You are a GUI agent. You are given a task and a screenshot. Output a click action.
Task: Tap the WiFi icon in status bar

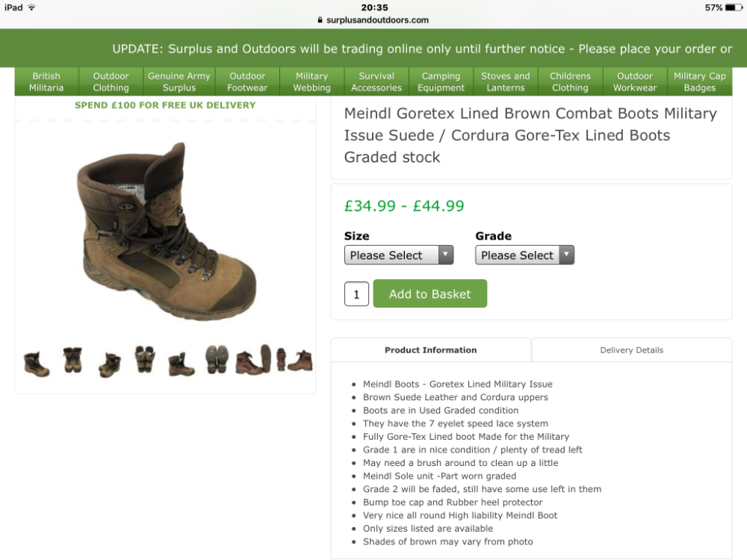[x=31, y=7]
